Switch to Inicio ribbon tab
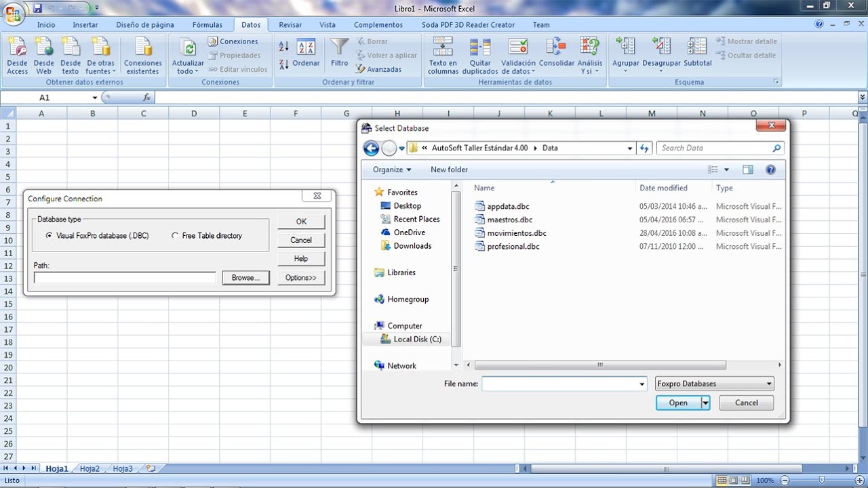Viewport: 868px width, 488px height. (46, 24)
